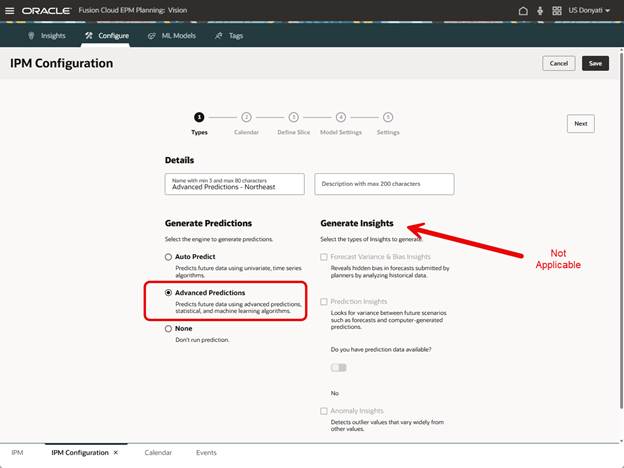Click the Home icon in header
The width and height of the screenshot is (624, 468).
pyautogui.click(x=523, y=10)
